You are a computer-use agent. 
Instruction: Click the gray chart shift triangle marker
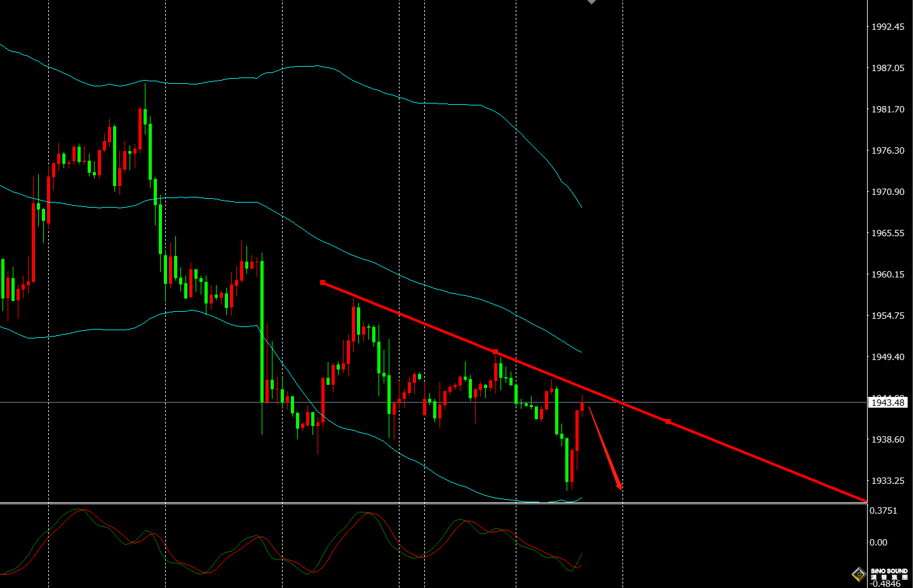(x=591, y=2)
